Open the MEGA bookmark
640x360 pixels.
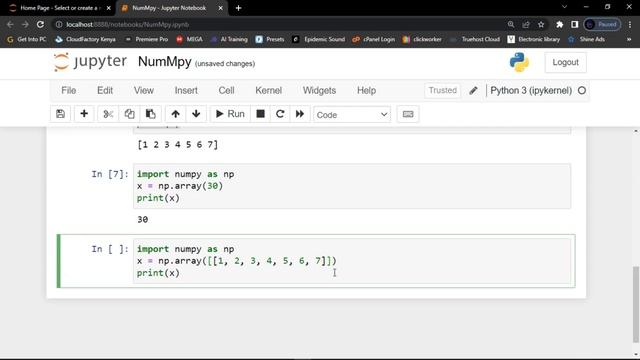[x=190, y=39]
